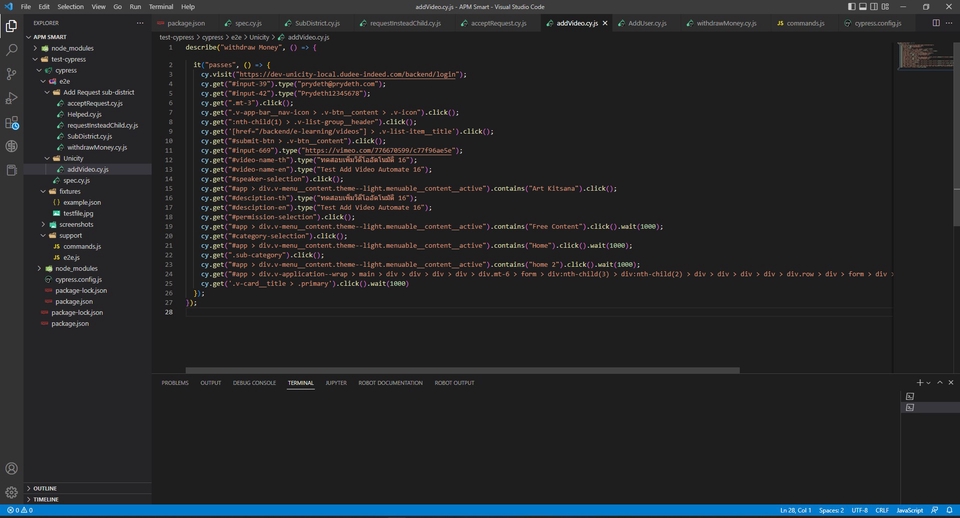
Task: Change language mode from JavaScript
Action: 909,510
